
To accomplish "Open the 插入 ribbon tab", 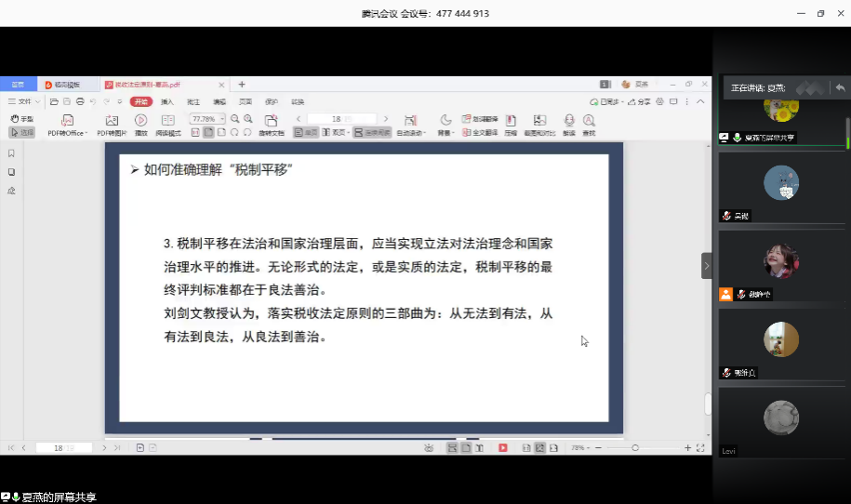I will coord(167,101).
